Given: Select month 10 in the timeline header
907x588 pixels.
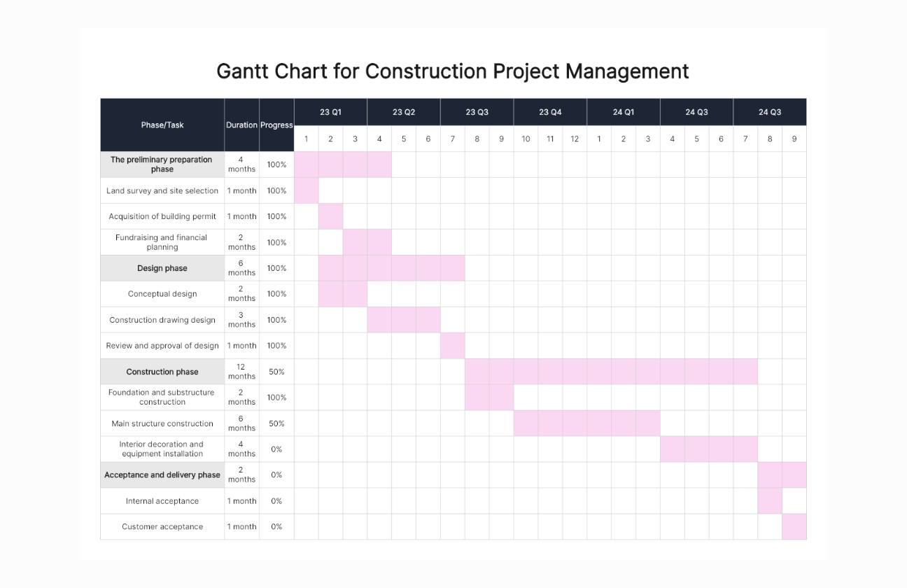Looking at the screenshot, I should (526, 139).
